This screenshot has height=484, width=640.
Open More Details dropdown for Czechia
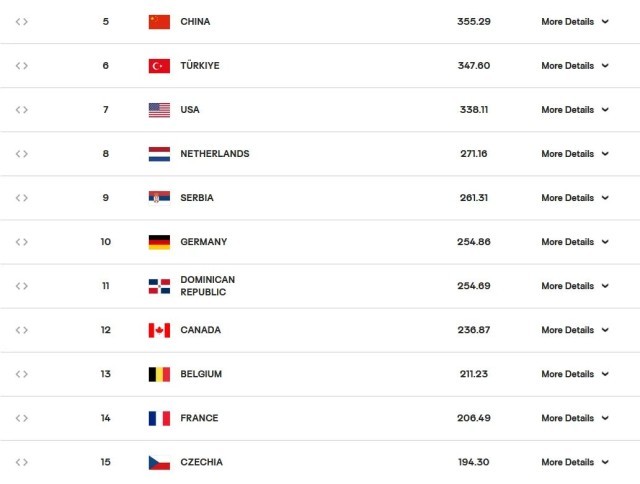coord(574,462)
